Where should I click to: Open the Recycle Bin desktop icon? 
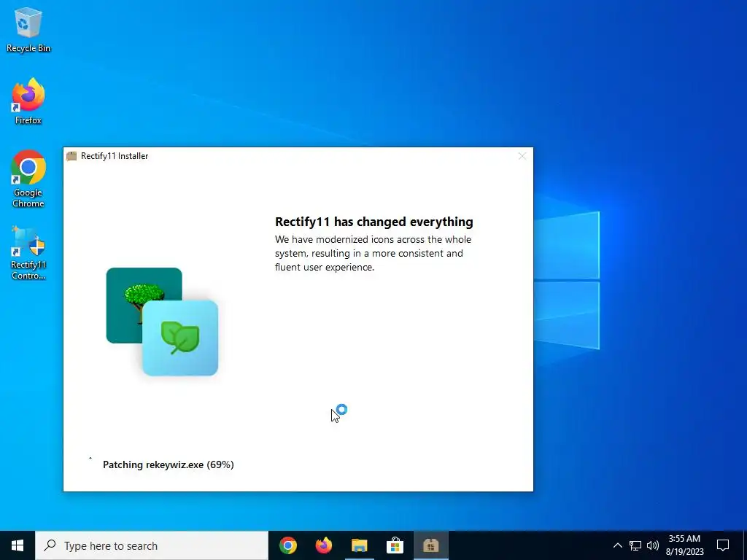coord(28,30)
